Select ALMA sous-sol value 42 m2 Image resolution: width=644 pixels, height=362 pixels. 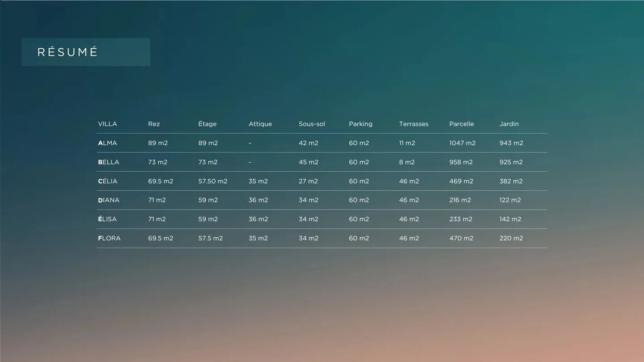click(309, 143)
